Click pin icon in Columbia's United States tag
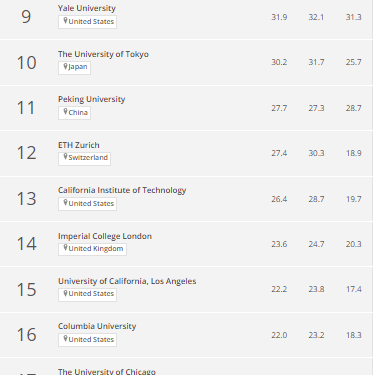The height and width of the screenshot is (375, 373). coord(65,339)
